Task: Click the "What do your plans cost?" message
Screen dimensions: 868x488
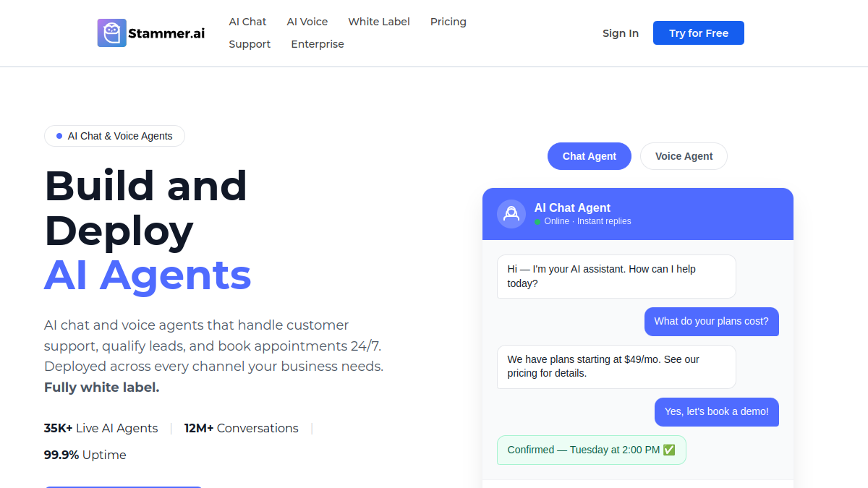Action: tap(712, 322)
